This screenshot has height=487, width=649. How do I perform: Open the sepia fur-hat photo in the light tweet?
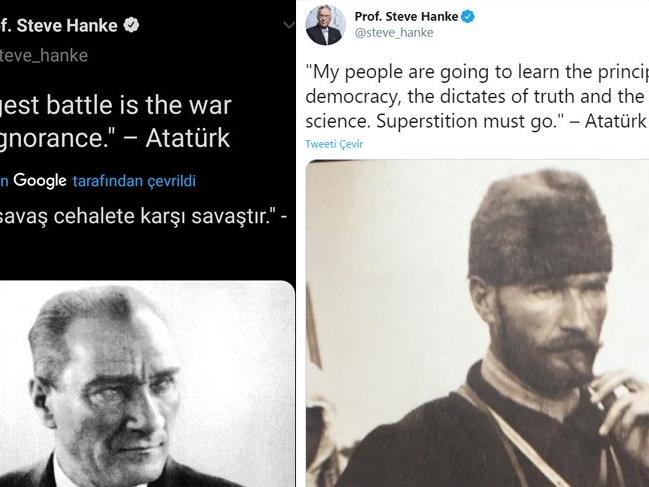pyautogui.click(x=476, y=322)
